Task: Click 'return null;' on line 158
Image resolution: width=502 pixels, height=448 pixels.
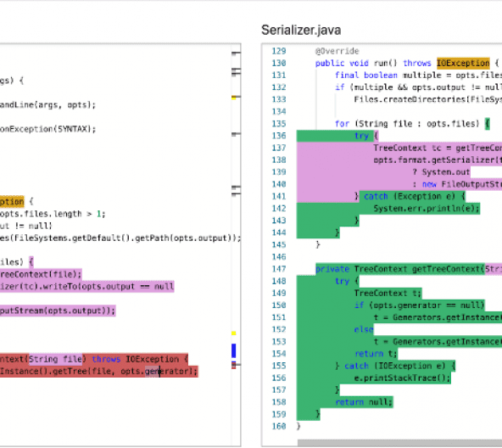Action: click(x=364, y=402)
